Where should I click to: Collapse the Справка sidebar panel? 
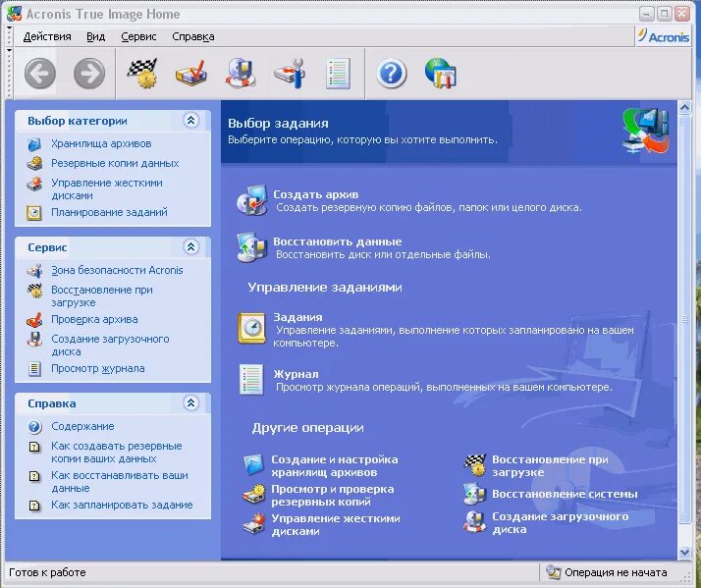(x=190, y=402)
